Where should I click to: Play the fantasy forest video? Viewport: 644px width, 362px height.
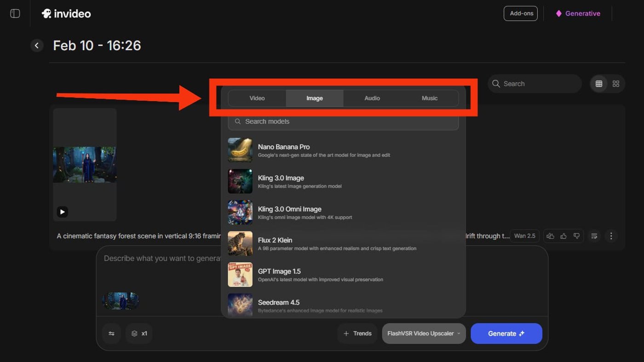pyautogui.click(x=63, y=212)
